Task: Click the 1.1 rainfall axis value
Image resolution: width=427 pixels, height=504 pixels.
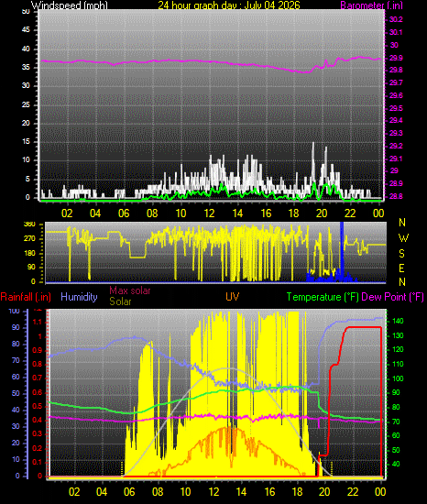Action: (x=38, y=322)
